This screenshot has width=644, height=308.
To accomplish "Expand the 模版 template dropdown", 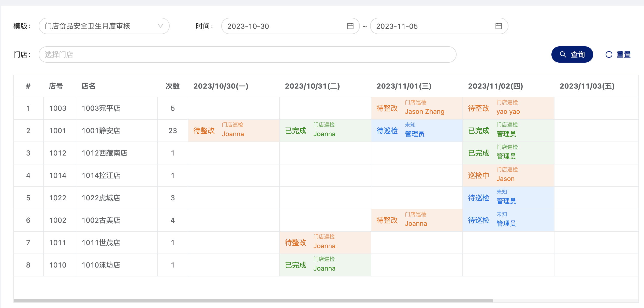I will pos(104,26).
